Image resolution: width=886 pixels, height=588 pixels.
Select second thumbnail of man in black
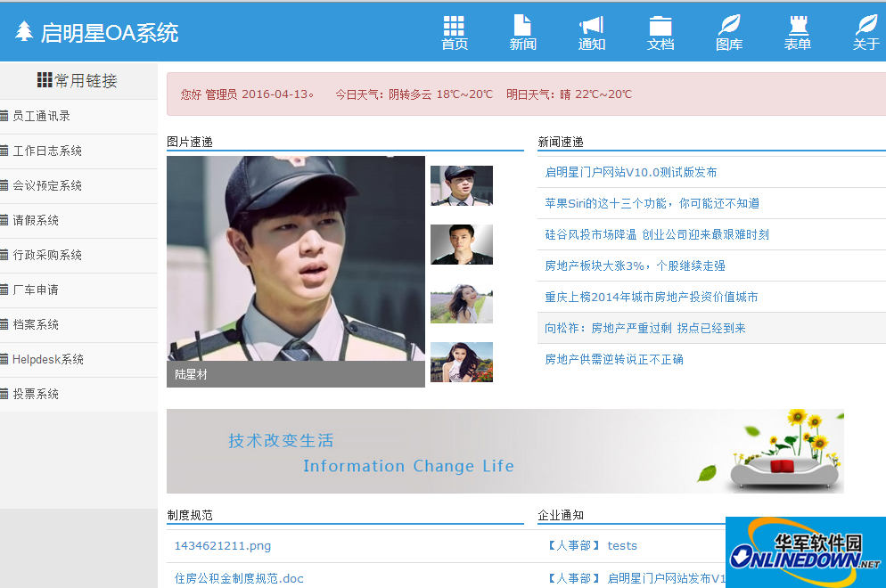pos(462,245)
